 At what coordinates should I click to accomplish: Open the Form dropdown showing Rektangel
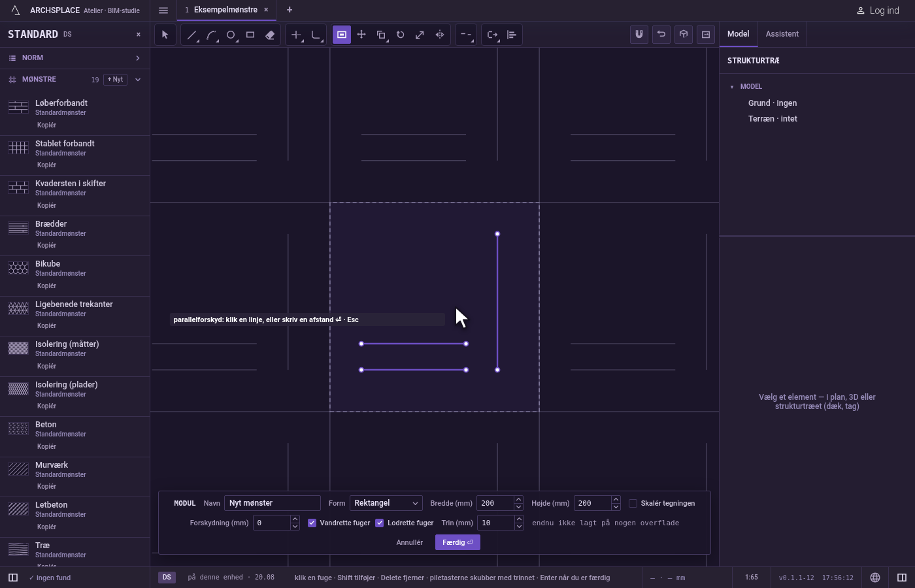click(386, 503)
